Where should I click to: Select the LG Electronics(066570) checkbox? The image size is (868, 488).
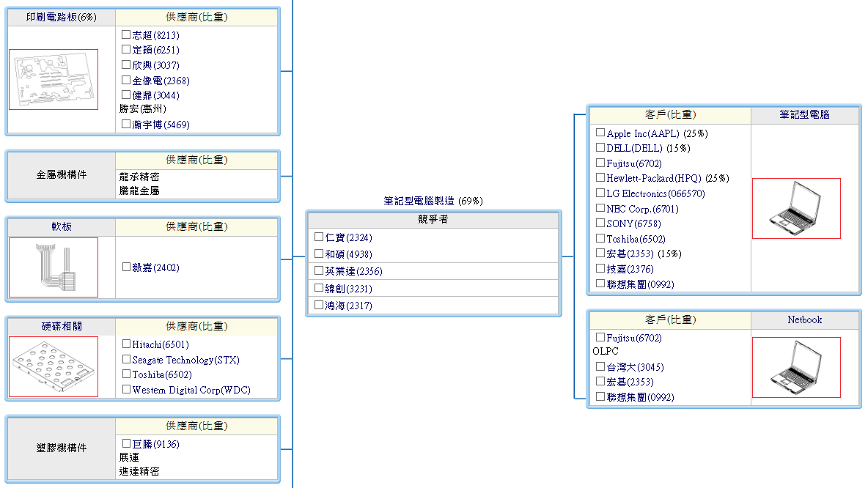click(600, 193)
